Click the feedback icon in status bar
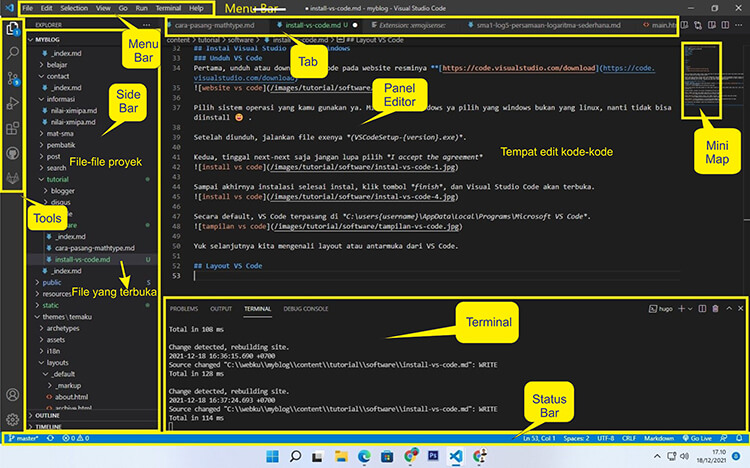 pyautogui.click(x=723, y=438)
